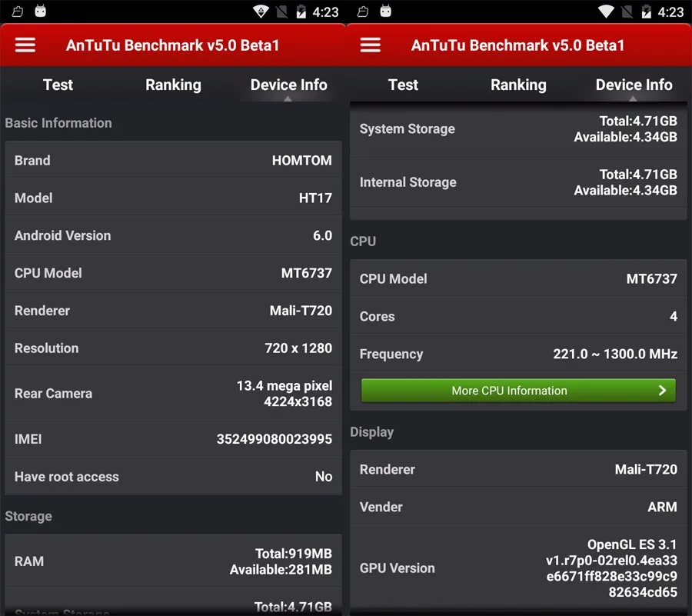Open hamburger menu in left screenshot
The width and height of the screenshot is (692, 616).
(x=25, y=45)
